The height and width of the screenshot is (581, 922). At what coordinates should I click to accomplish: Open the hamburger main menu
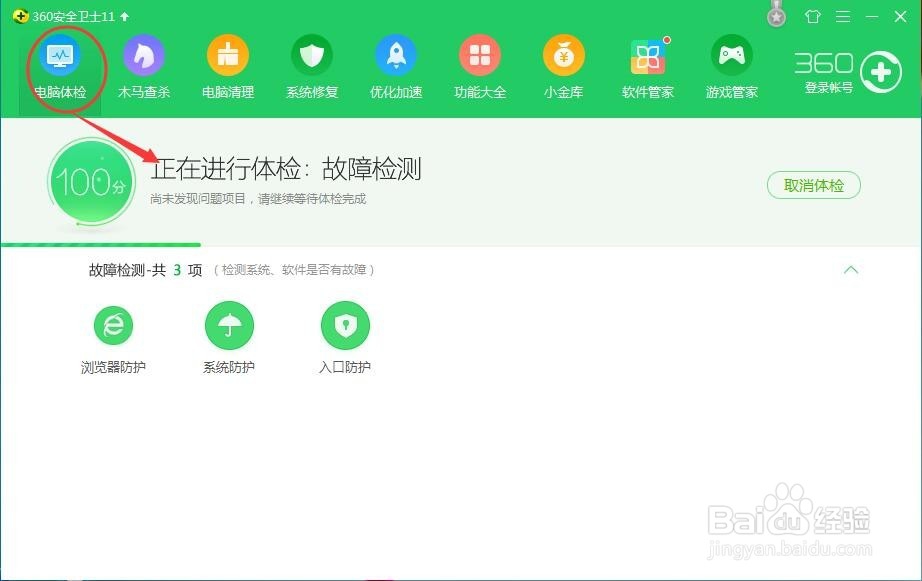(x=843, y=17)
